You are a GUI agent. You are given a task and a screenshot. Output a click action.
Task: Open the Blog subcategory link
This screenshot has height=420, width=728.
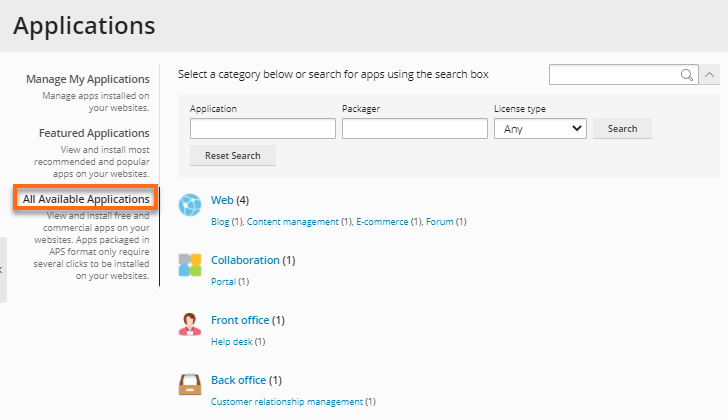pos(220,222)
